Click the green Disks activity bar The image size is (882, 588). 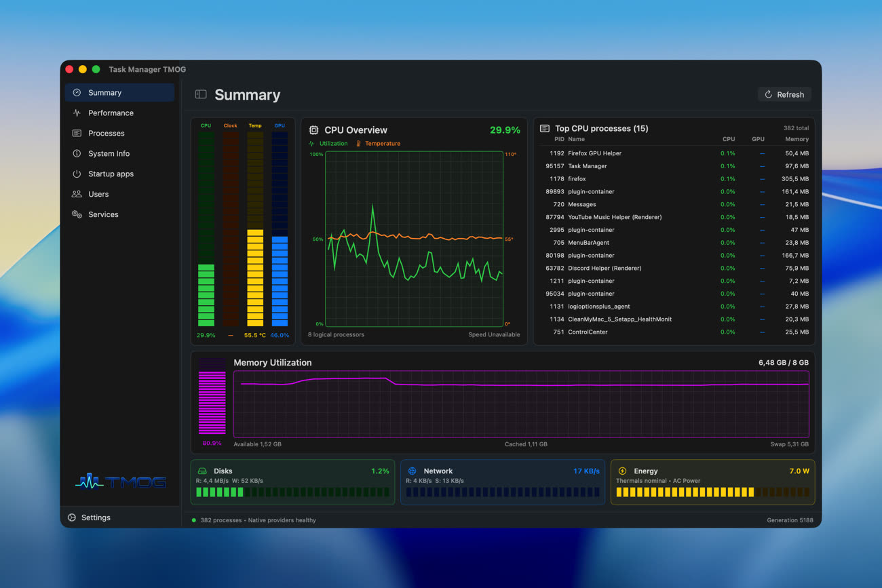[x=293, y=492]
